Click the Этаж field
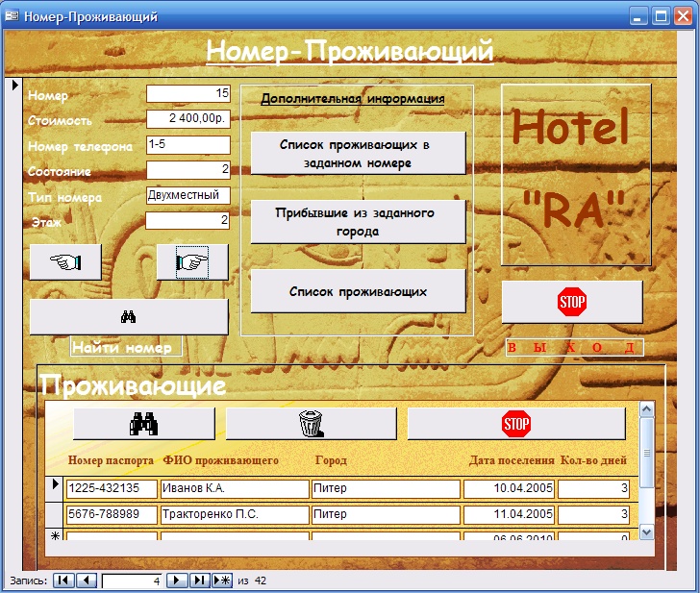 [187, 220]
